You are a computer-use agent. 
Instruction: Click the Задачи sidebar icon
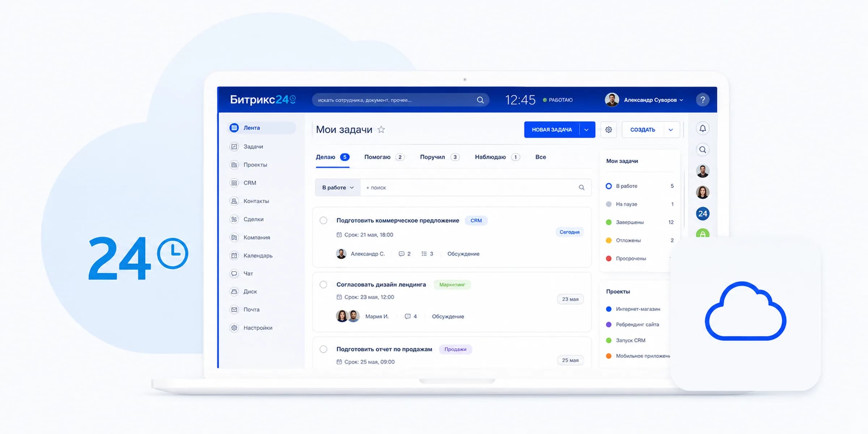pyautogui.click(x=234, y=146)
